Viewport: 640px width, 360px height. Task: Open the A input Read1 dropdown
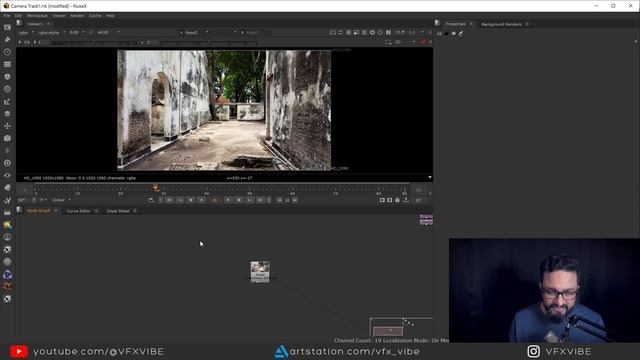[194, 32]
